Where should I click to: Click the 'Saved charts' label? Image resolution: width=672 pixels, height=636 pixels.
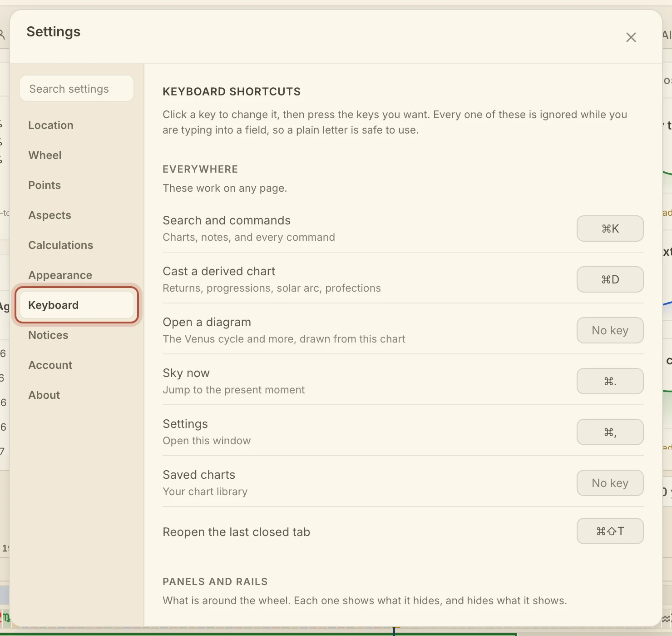tap(199, 475)
